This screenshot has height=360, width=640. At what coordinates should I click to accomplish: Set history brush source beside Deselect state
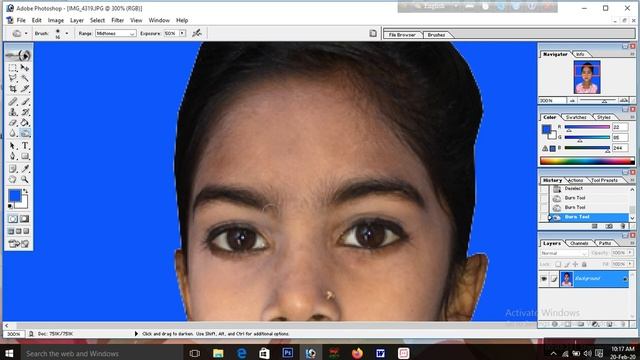point(544,189)
